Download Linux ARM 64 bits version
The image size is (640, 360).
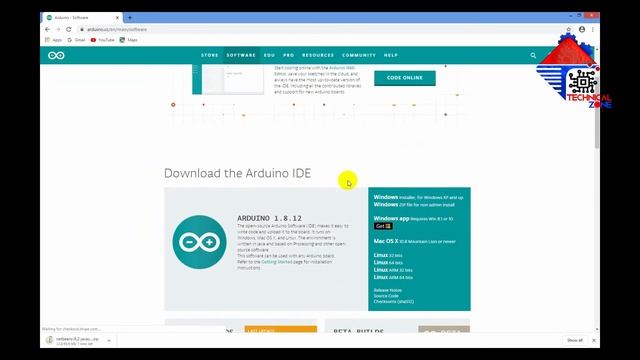(393, 277)
